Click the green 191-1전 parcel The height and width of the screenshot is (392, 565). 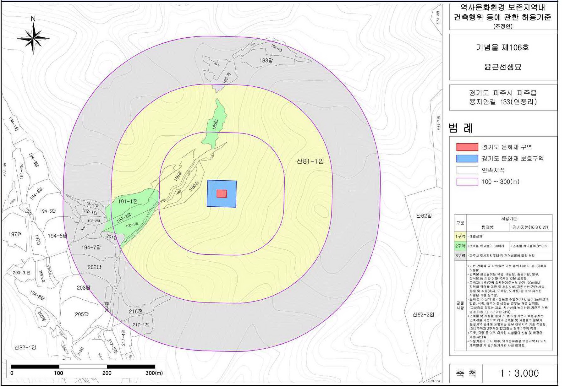[128, 201]
